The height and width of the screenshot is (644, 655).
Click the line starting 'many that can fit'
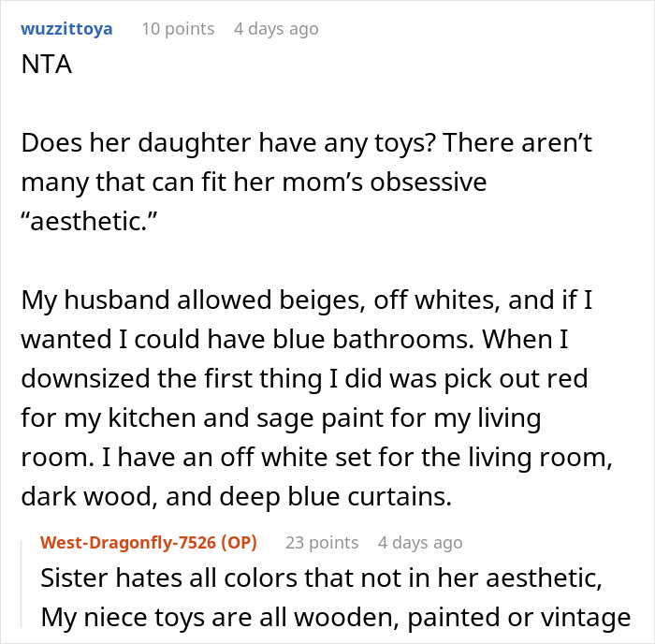pos(253,181)
